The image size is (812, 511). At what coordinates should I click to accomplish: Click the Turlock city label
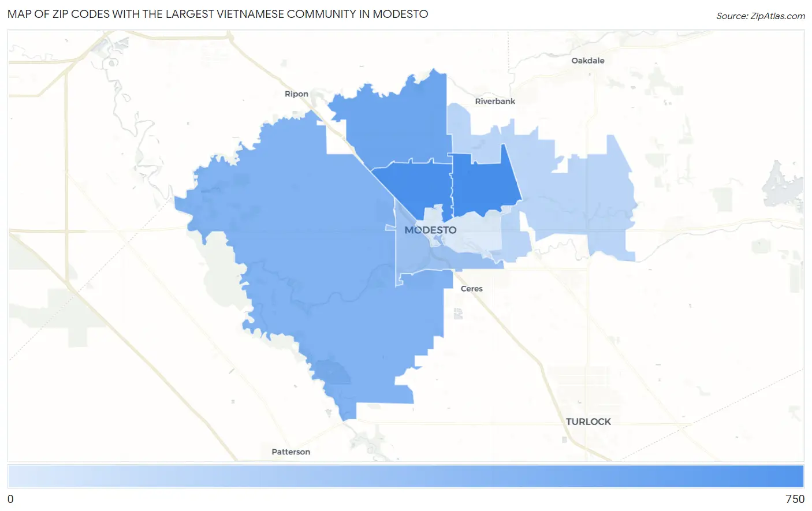click(588, 422)
